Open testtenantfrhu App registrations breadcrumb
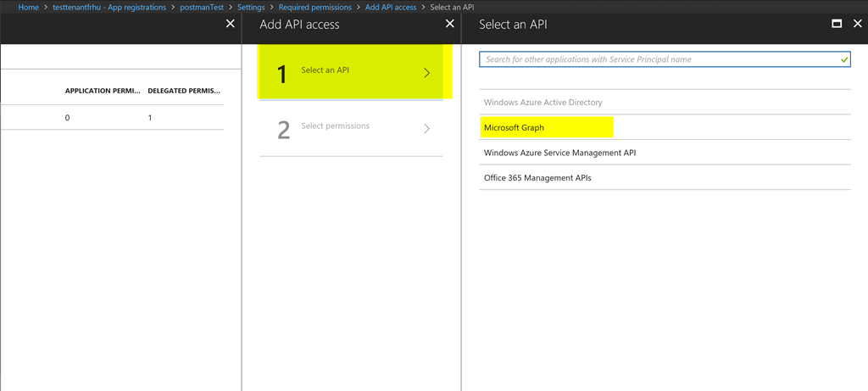Image resolution: width=868 pixels, height=391 pixels. pos(109,8)
